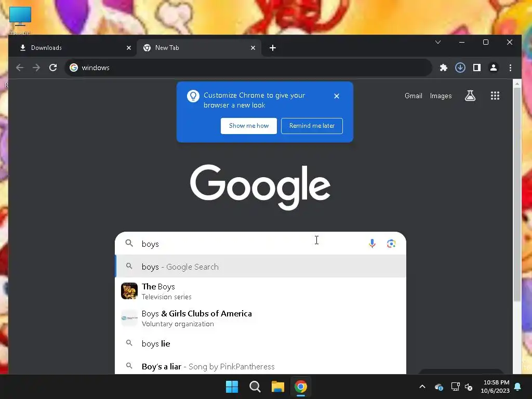
Task: Open the Google apps grid
Action: point(495,96)
